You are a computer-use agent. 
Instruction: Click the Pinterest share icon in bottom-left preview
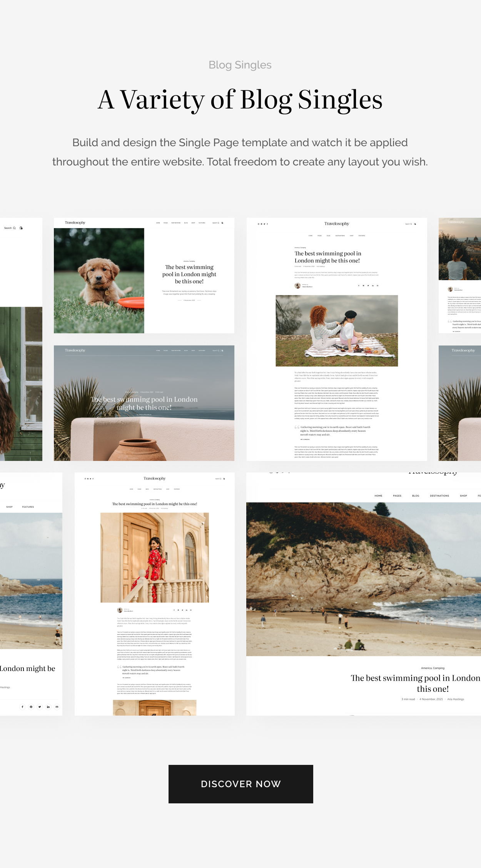31,707
